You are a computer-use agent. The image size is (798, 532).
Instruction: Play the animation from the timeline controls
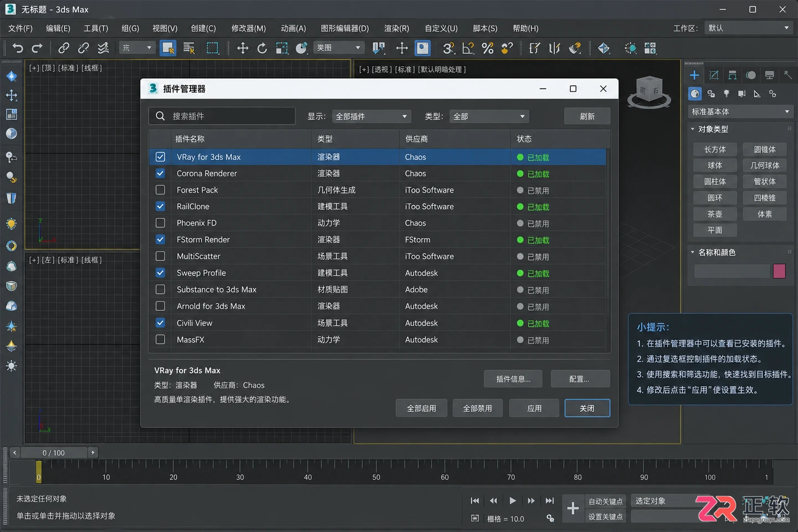coord(513,501)
